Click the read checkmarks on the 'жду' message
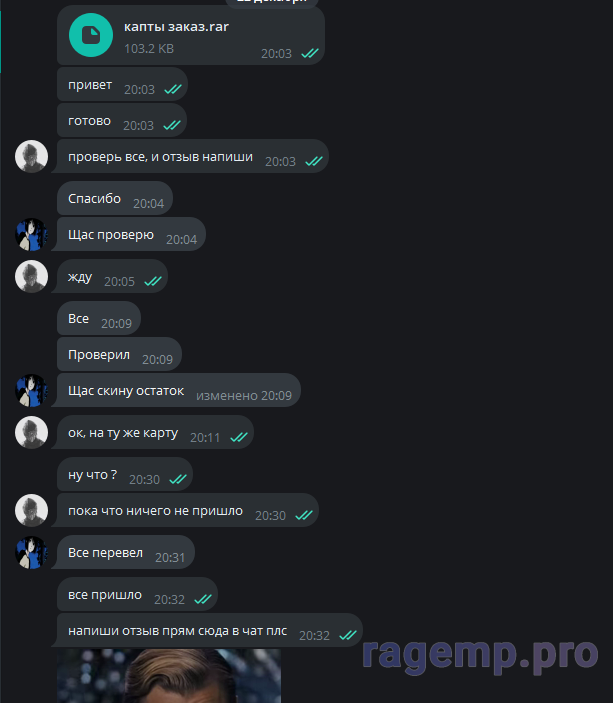The image size is (613, 703). tap(153, 281)
